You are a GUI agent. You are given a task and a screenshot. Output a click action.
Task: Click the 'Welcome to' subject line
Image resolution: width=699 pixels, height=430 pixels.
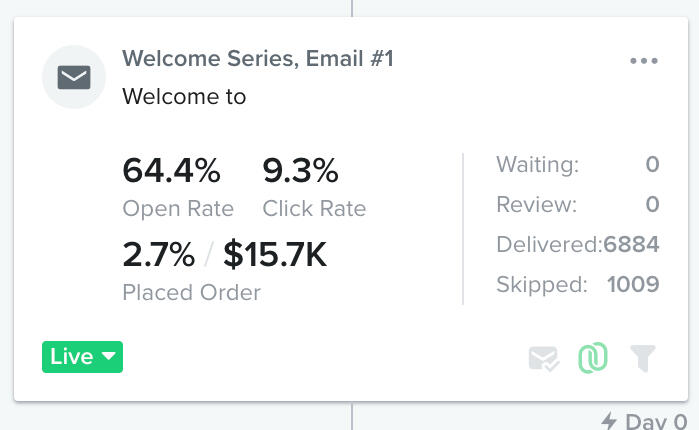coord(184,97)
